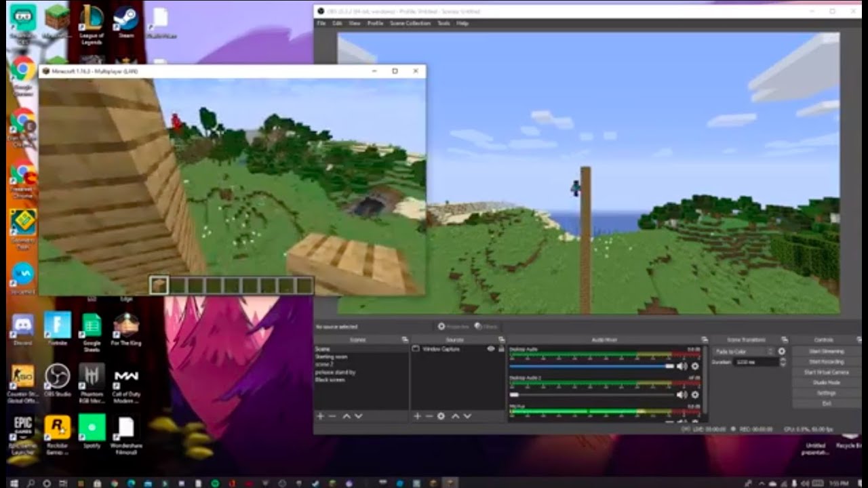Open Scenes dock pop-out icon
The width and height of the screenshot is (868, 488).
405,340
